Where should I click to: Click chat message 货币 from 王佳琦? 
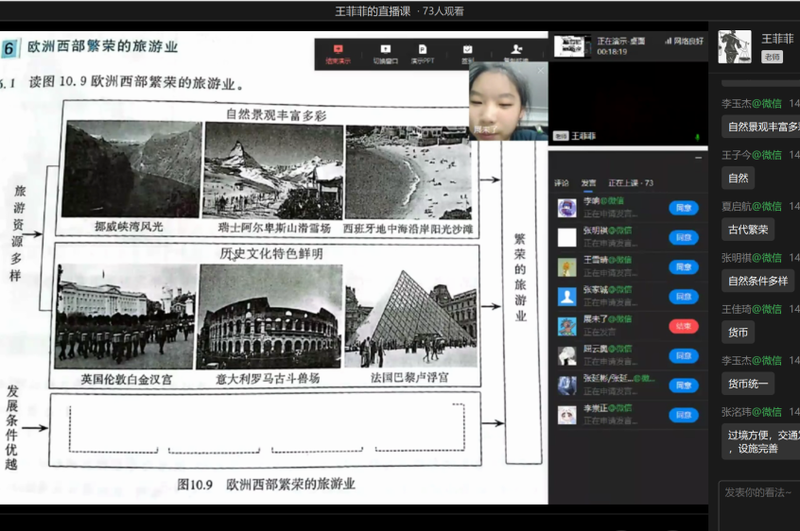pos(738,333)
